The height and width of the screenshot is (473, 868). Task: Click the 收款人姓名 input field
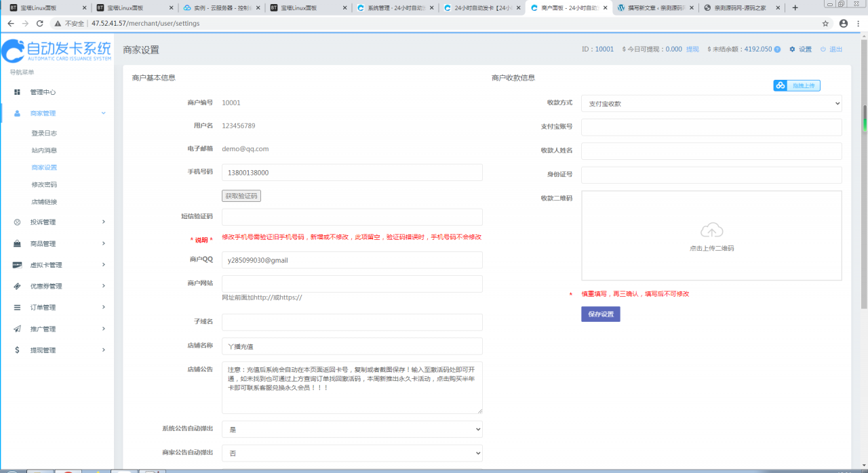pos(711,150)
